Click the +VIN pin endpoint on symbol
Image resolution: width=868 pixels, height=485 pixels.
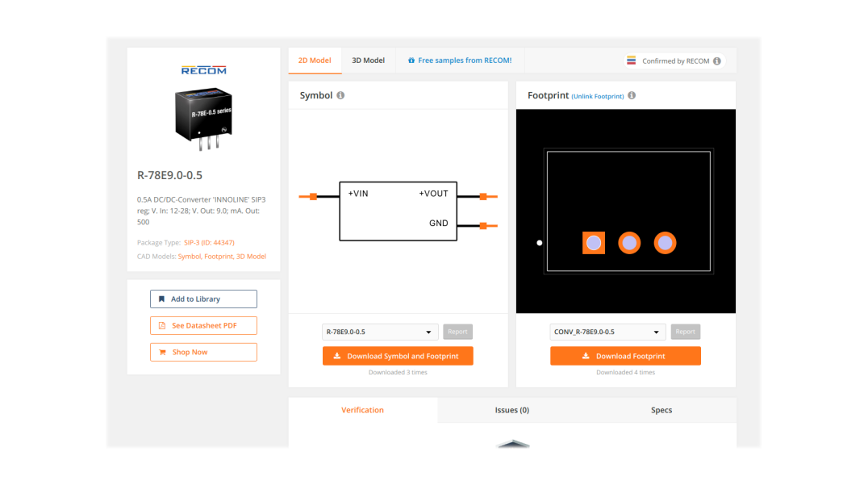coord(313,197)
